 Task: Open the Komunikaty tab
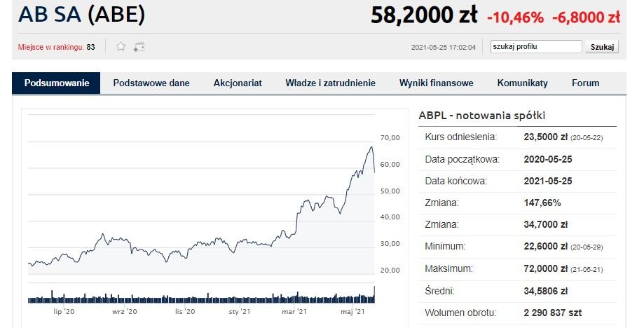pos(523,83)
